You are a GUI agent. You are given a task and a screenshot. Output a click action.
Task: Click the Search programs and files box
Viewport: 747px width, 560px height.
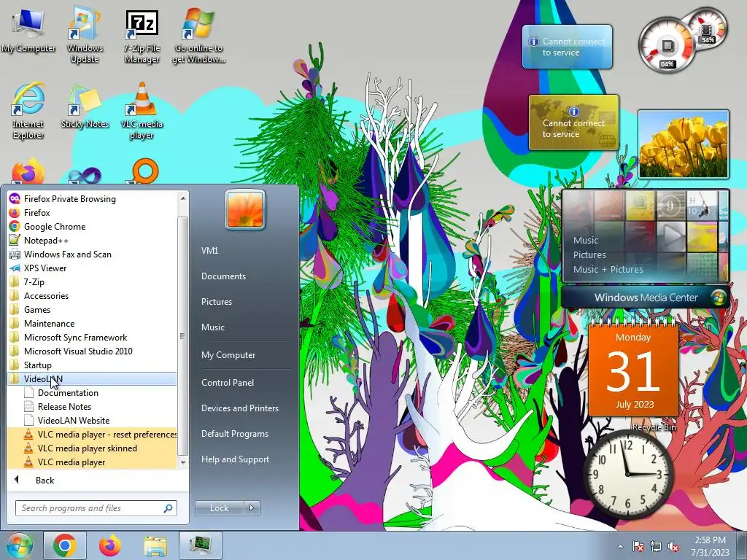(x=96, y=508)
